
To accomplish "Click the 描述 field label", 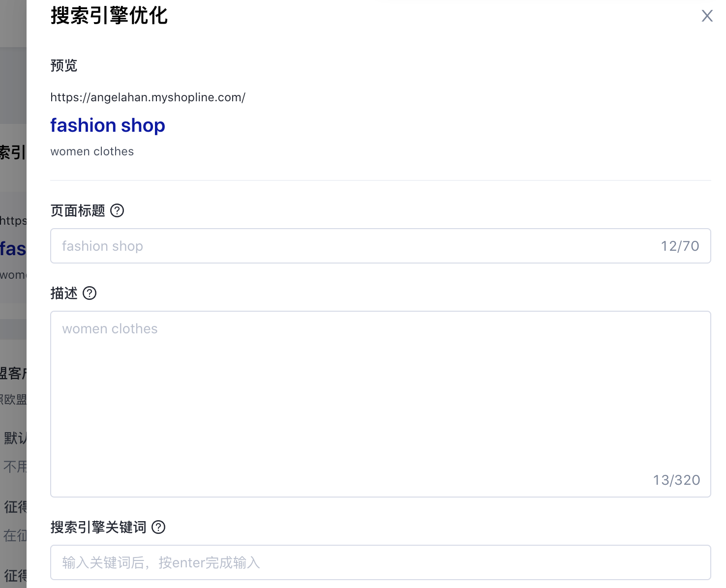I will tap(64, 293).
